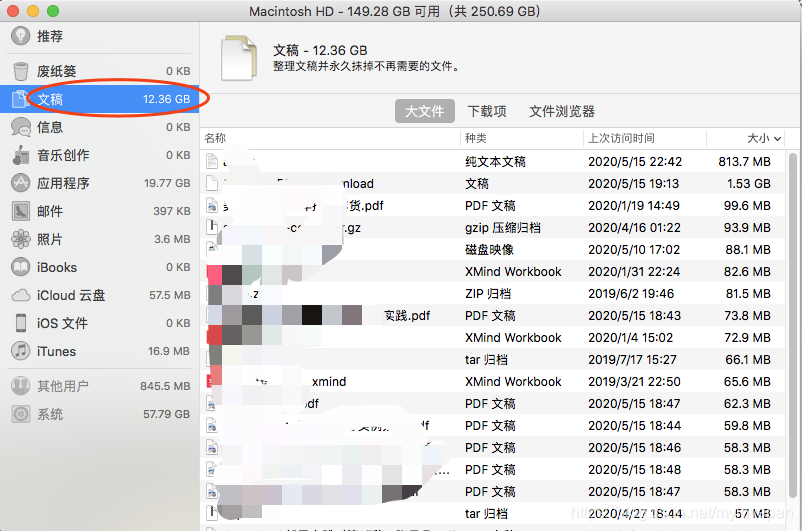Click the 文稿 12.36 GB size in sidebar
The height and width of the screenshot is (531, 802).
click(167, 99)
